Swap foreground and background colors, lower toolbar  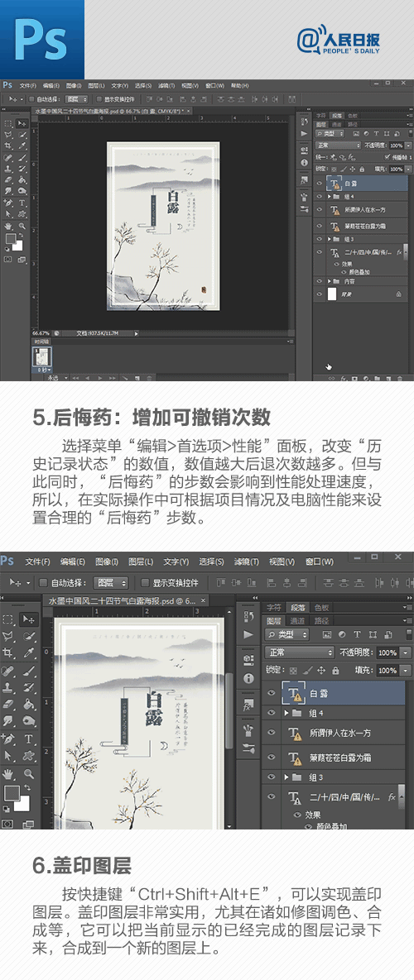[26, 788]
